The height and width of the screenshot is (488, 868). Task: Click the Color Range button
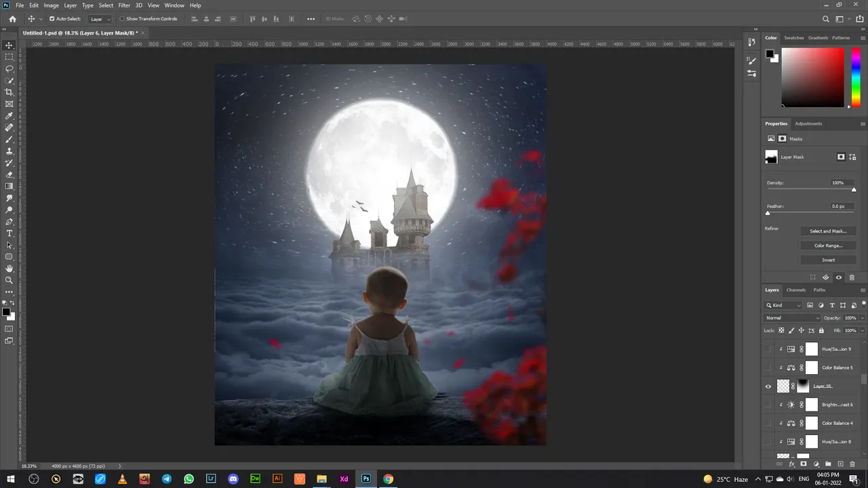828,245
